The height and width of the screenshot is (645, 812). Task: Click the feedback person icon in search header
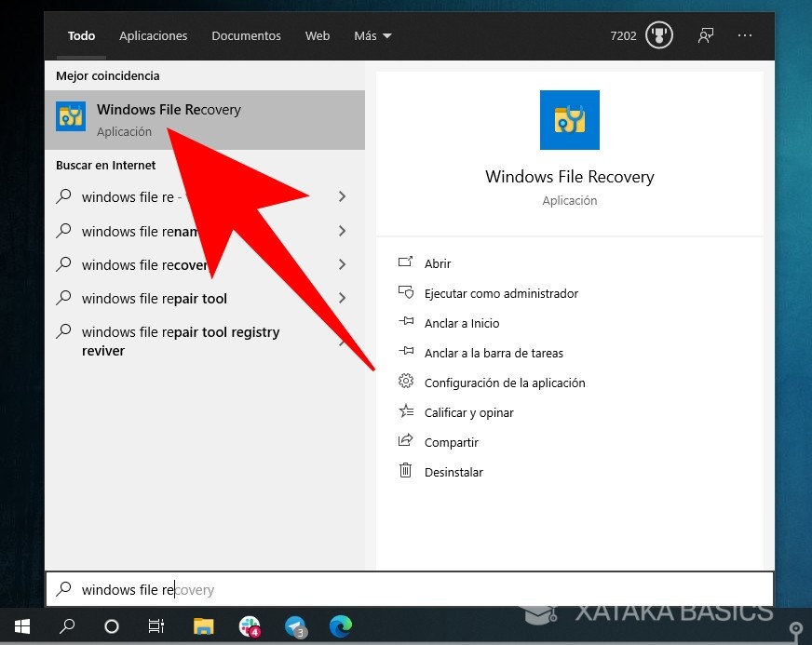[x=705, y=35]
